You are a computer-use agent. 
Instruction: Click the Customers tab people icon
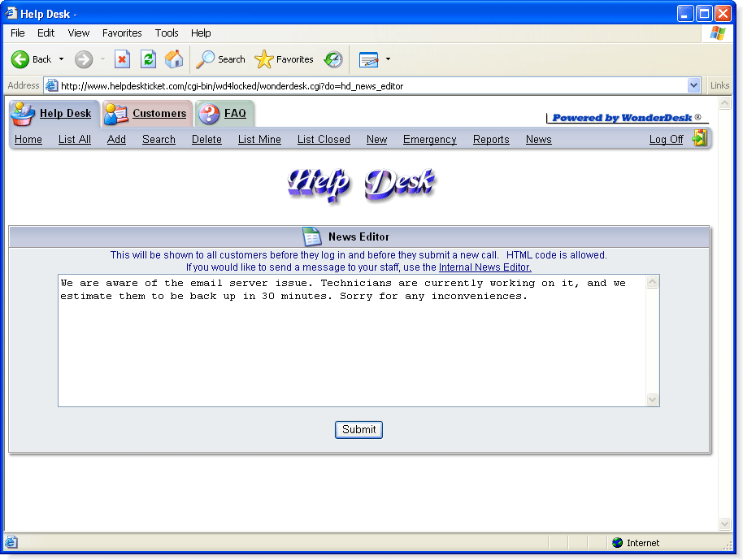point(116,114)
